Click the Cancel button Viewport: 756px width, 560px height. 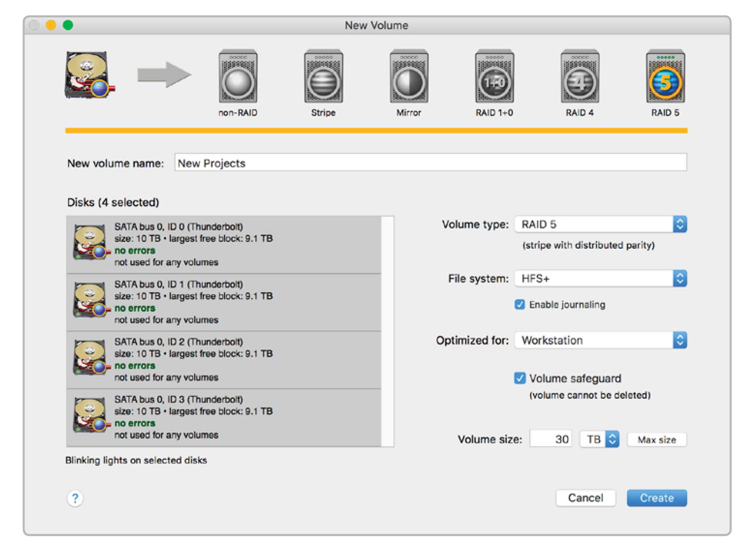tap(585, 498)
